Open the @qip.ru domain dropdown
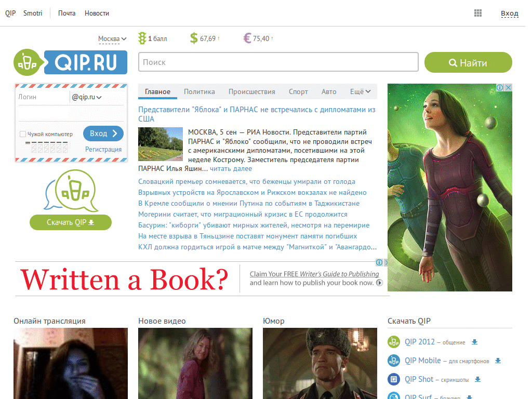 (87, 97)
